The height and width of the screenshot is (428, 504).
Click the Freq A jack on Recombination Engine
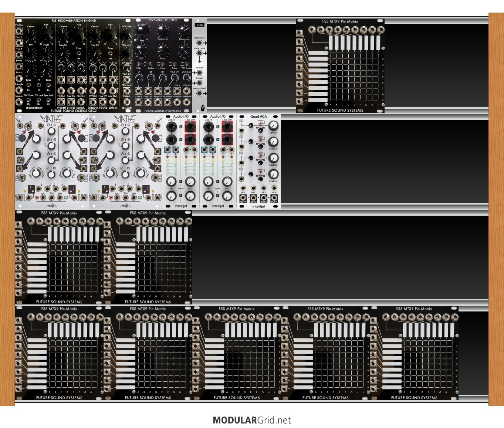click(x=19, y=43)
